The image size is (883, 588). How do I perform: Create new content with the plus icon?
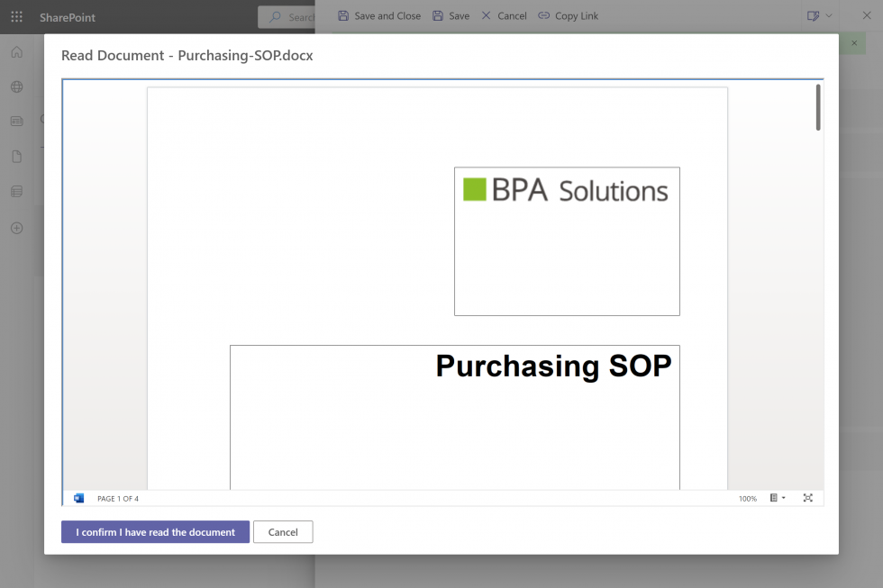(16, 228)
